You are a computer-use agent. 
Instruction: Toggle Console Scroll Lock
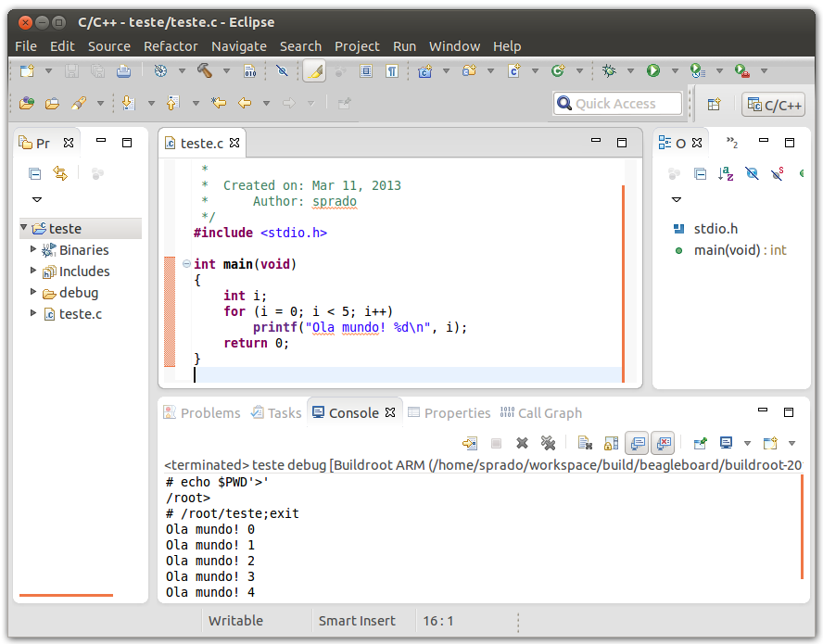pyautogui.click(x=611, y=444)
